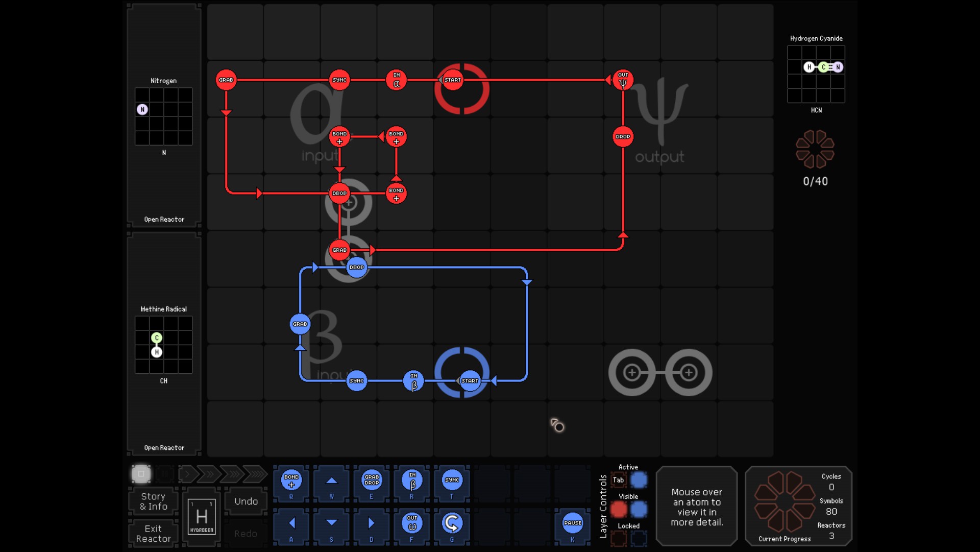Image resolution: width=980 pixels, height=552 pixels.
Task: Click Exit Reactor button
Action: coord(153,534)
